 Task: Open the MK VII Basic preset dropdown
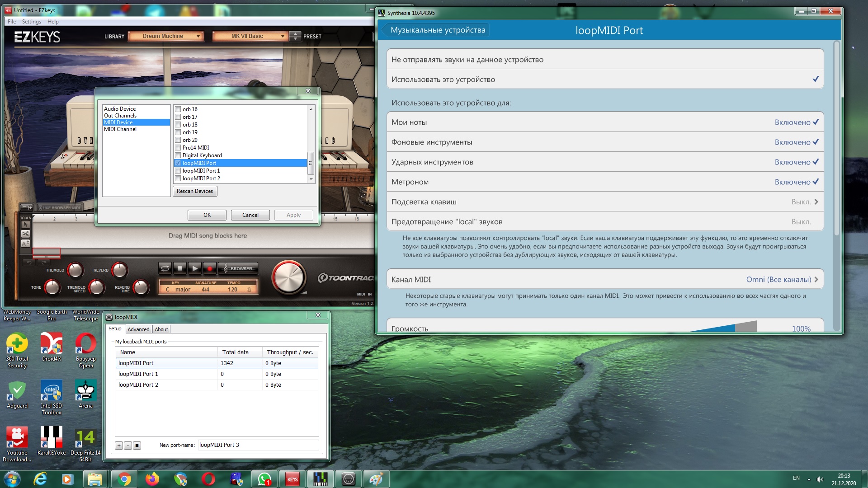(x=250, y=36)
